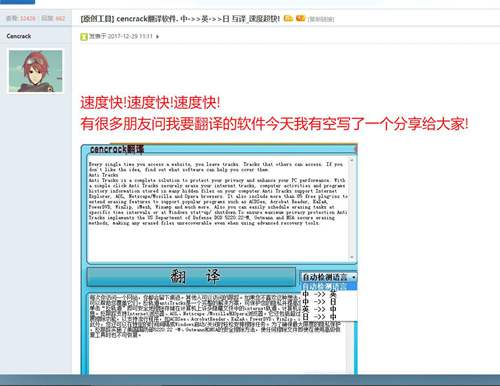Click the blue button at the page's top-left
Image resolution: width=500 pixels, height=386 pixels.
pos(17,2)
